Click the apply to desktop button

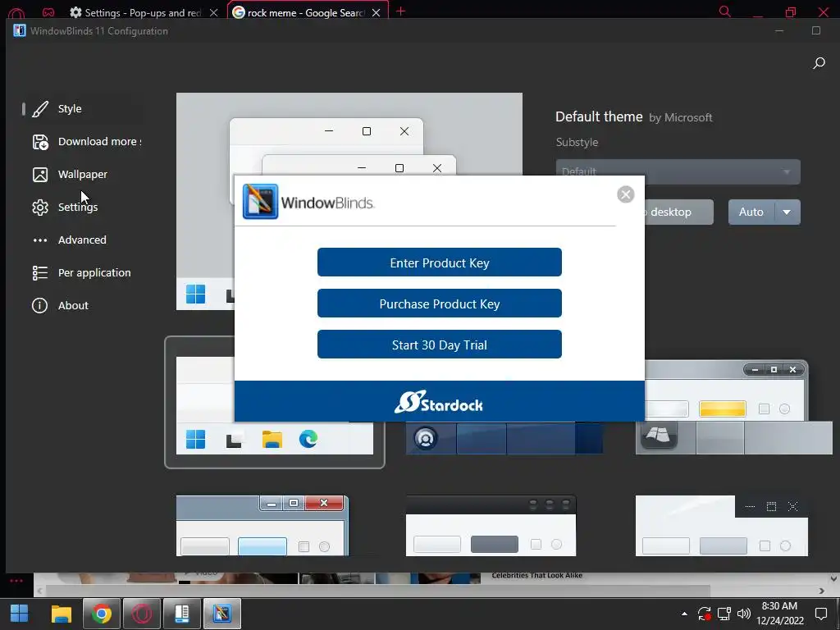tap(678, 212)
